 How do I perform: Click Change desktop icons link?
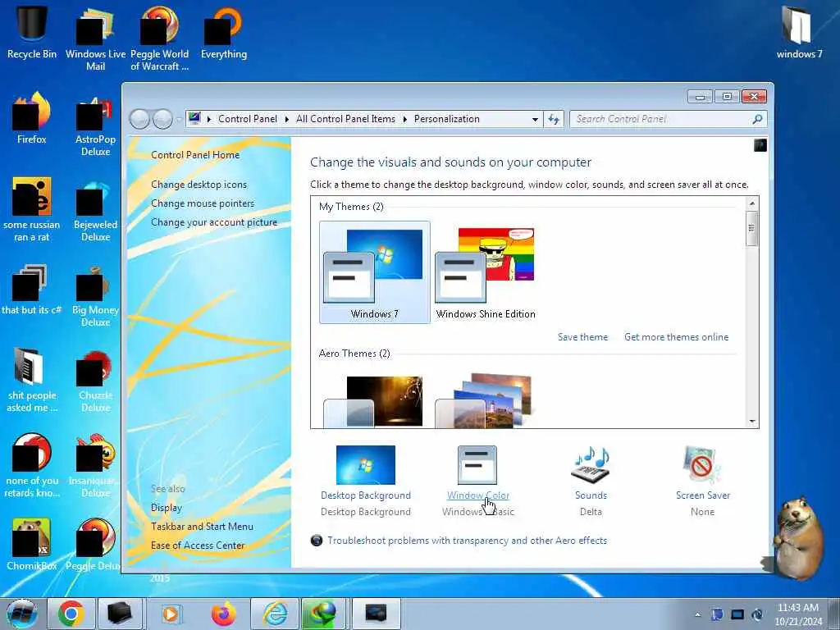(199, 185)
